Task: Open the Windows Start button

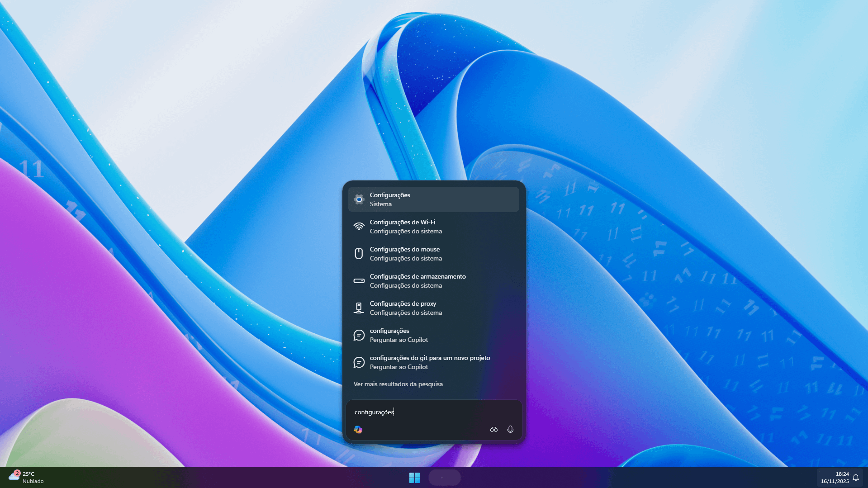Action: (414, 478)
